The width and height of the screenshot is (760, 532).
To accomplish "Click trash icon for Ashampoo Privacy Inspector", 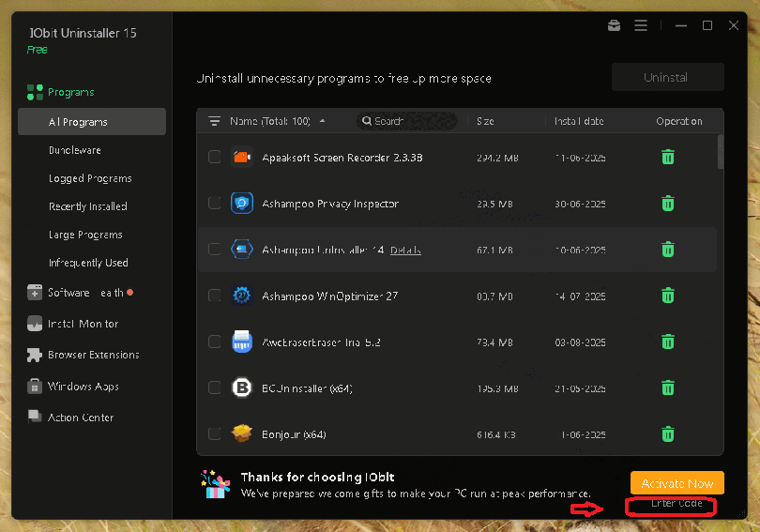I will pos(668,203).
